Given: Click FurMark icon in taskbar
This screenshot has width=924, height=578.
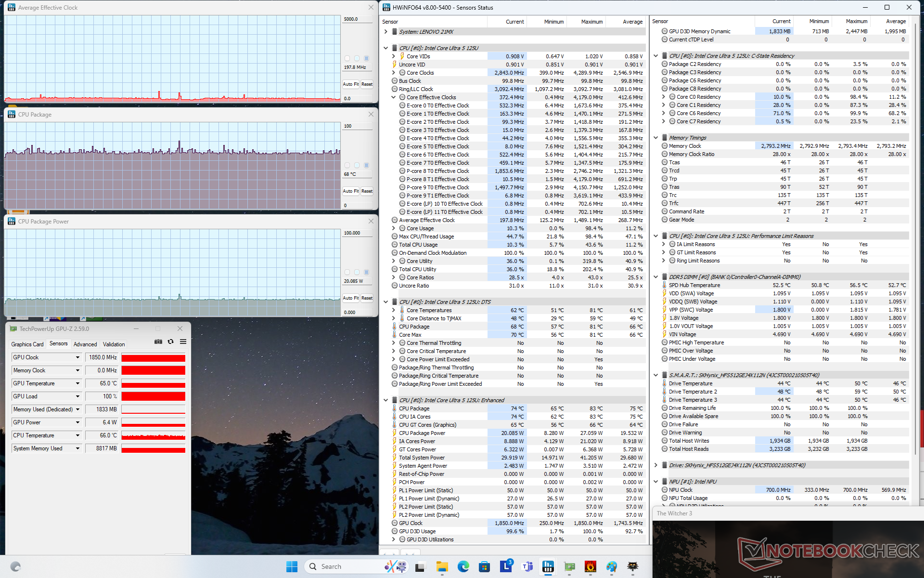Looking at the screenshot, I should click(590, 566).
